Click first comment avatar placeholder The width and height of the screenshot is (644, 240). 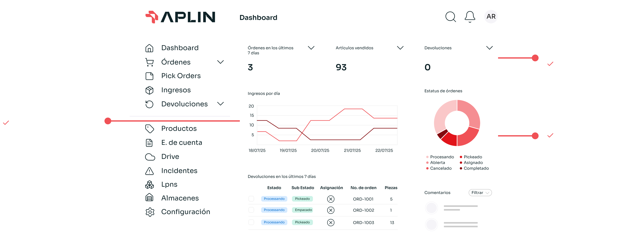431,208
